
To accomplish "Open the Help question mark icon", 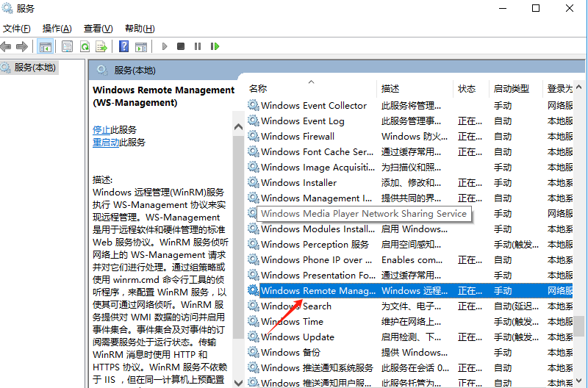I will pos(123,46).
